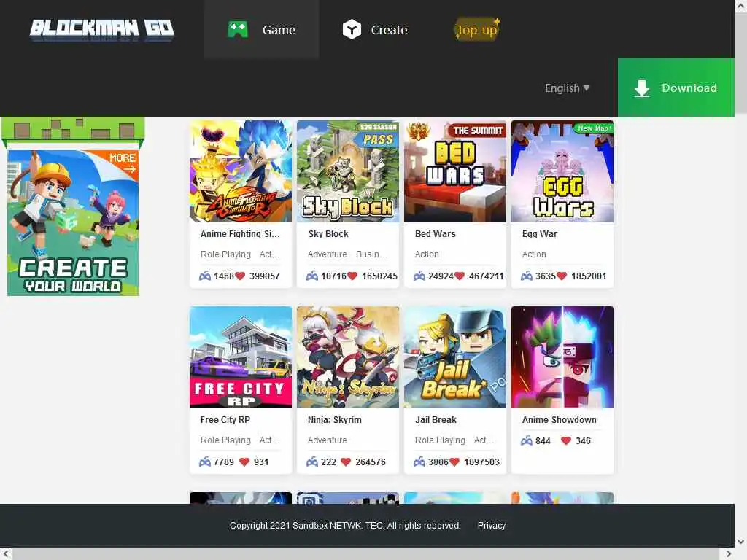Click Role Playing tag on Free City RP
This screenshot has width=747, height=560.
click(x=225, y=440)
